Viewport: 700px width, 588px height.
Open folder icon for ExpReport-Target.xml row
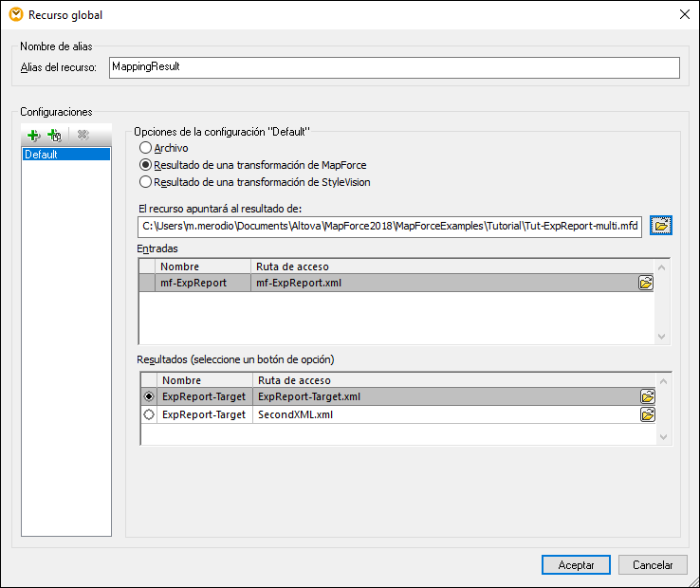(648, 396)
